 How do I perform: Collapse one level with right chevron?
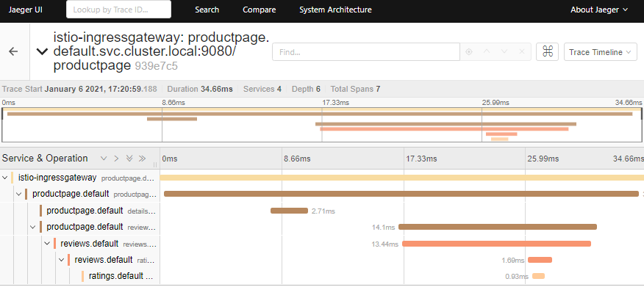[x=116, y=159]
